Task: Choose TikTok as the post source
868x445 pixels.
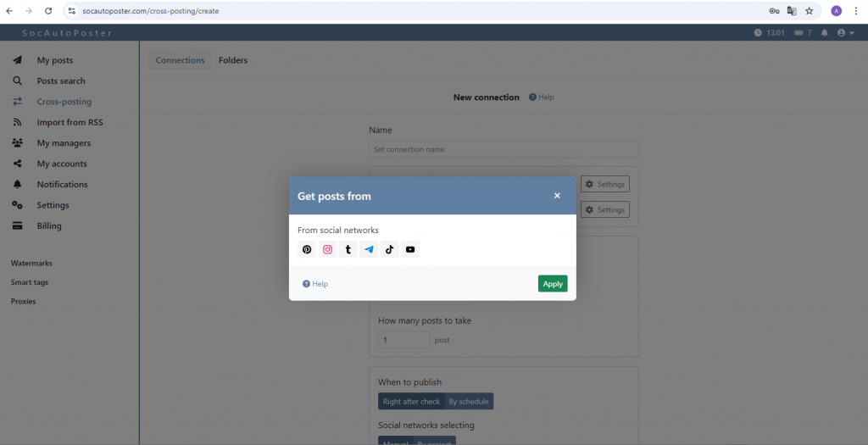Action: (389, 249)
